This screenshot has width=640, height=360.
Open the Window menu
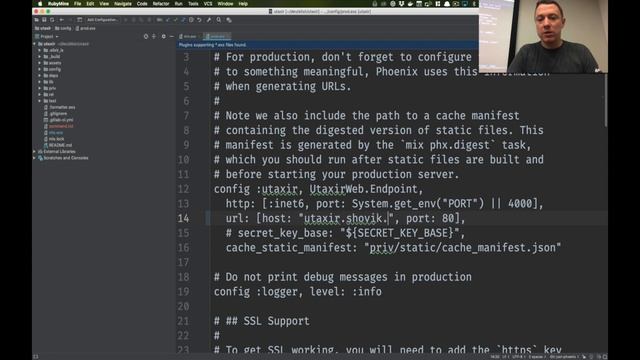[x=225, y=4]
